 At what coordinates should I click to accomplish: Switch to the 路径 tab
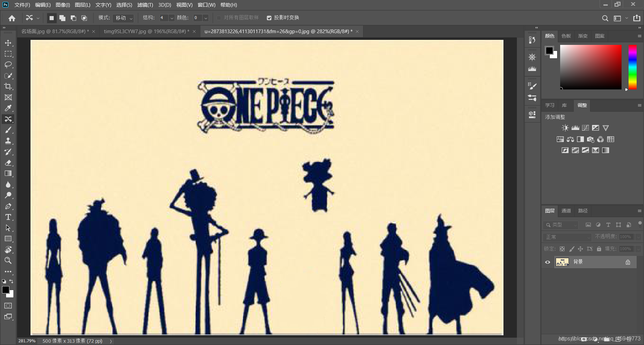tap(583, 211)
